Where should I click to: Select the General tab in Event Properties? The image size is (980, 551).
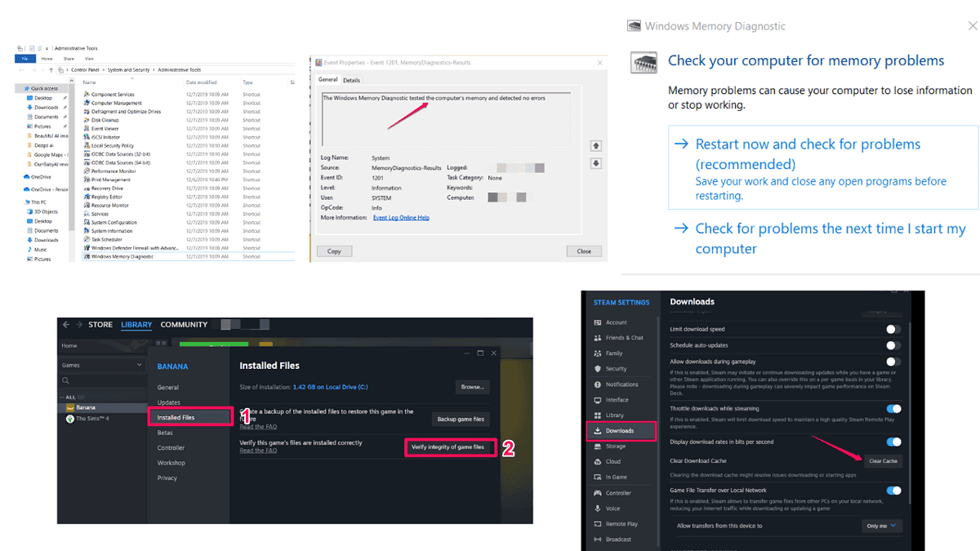click(x=327, y=80)
